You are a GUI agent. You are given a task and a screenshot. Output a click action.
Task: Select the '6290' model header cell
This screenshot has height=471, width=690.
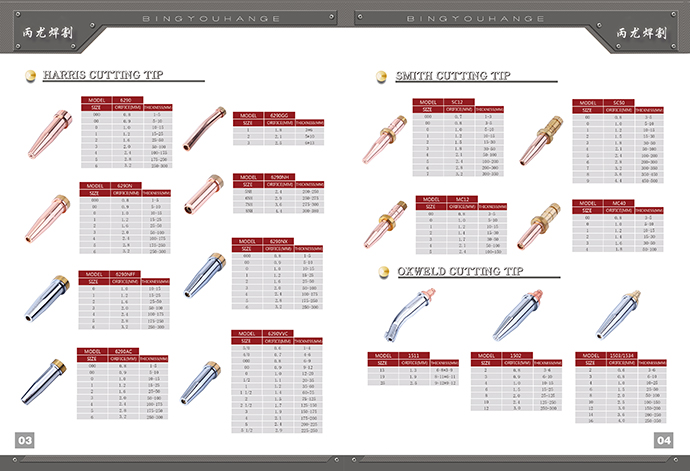tap(128, 100)
